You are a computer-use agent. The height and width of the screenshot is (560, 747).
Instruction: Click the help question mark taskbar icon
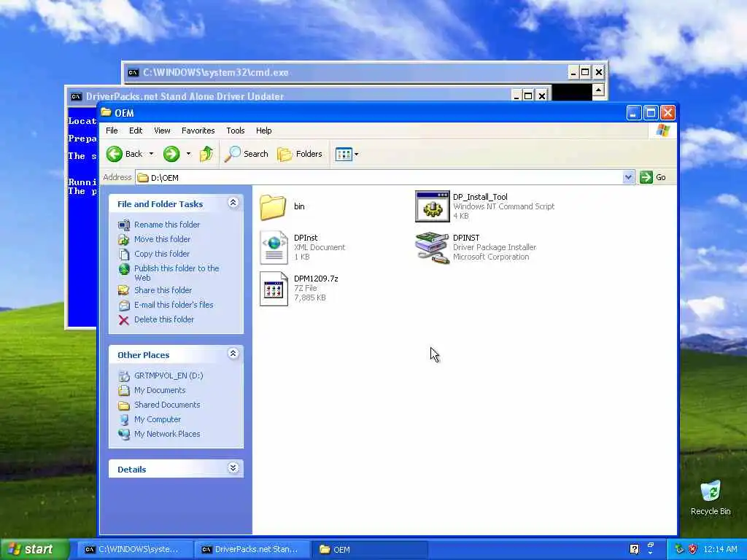tap(635, 549)
